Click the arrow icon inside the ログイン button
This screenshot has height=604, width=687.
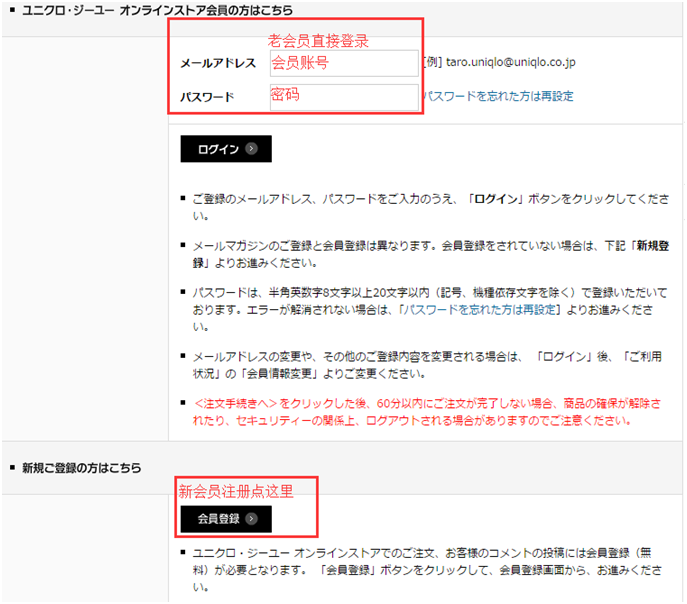[252, 149]
